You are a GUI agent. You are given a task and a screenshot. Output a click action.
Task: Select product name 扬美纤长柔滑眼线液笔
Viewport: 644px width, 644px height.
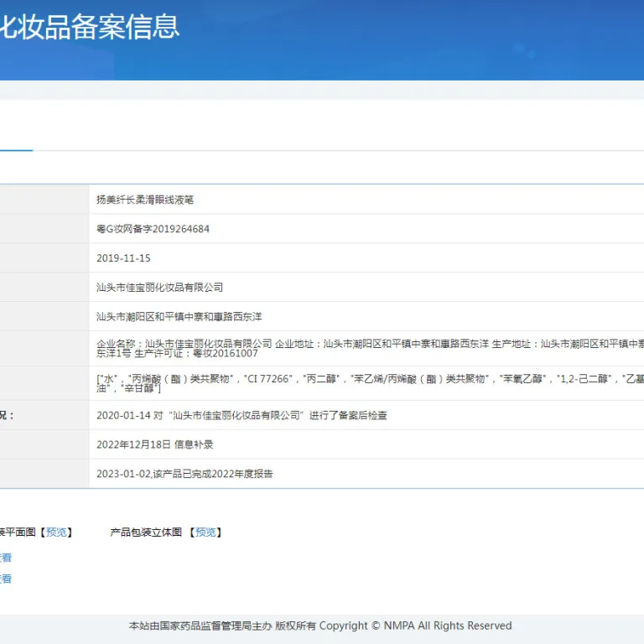click(x=145, y=200)
